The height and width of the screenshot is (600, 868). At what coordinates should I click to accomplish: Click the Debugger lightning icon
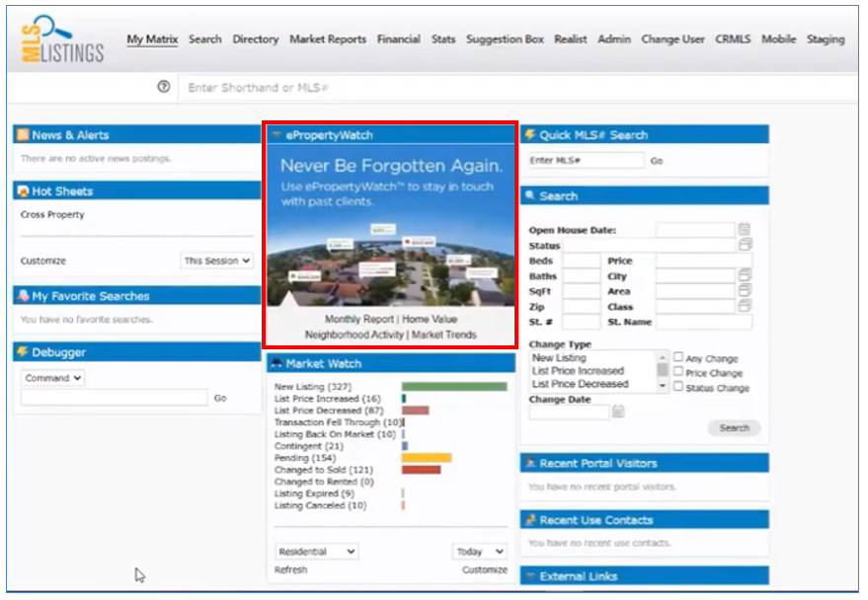pyautogui.click(x=23, y=351)
